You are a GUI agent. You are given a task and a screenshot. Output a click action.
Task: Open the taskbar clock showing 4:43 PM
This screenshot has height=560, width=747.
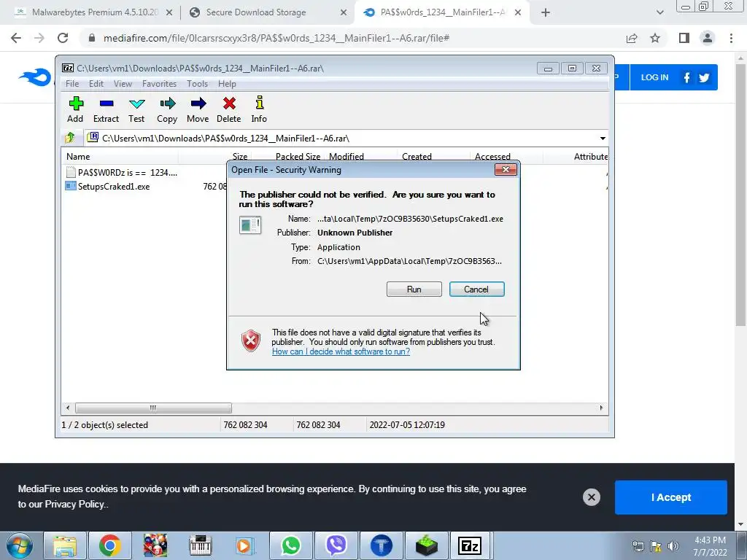[710, 546]
